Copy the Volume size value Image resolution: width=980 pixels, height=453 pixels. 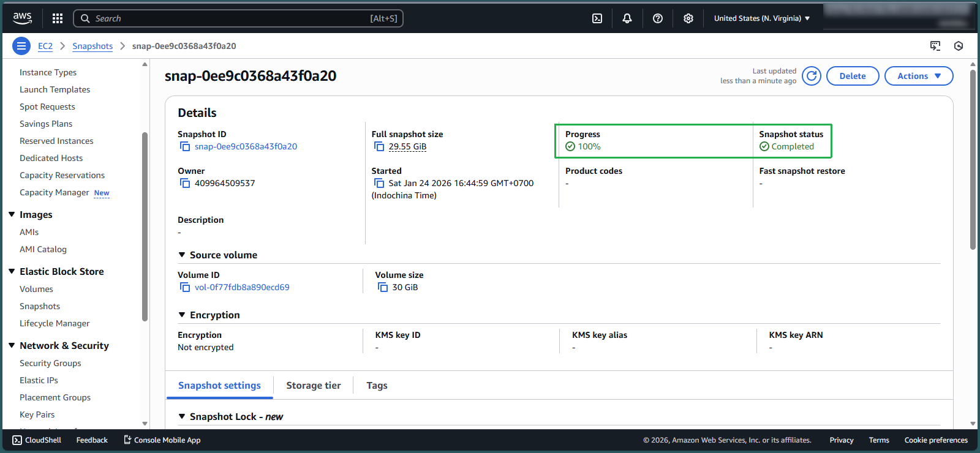383,287
